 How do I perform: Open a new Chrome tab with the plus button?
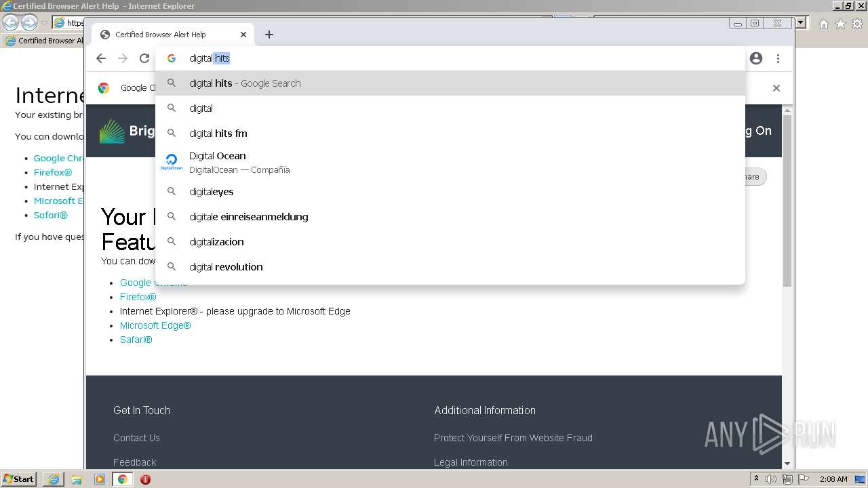point(269,35)
